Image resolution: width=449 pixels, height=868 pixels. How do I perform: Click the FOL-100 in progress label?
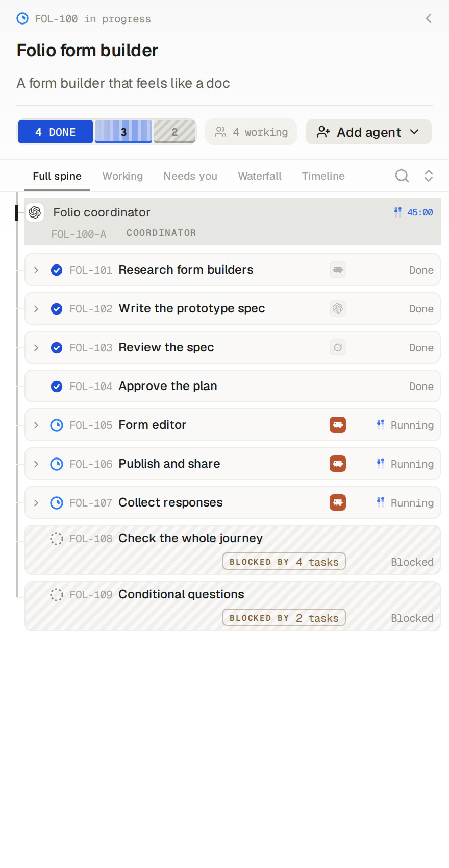point(93,19)
